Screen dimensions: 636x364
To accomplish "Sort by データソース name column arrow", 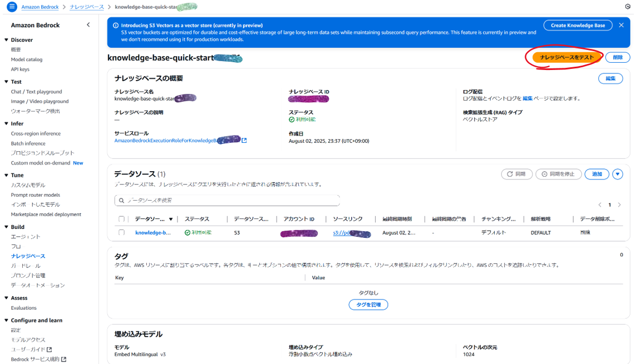I will pyautogui.click(x=171, y=219).
